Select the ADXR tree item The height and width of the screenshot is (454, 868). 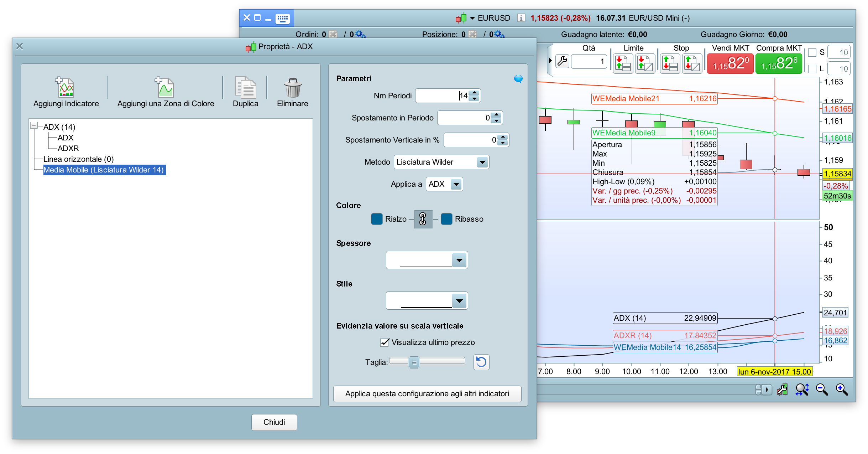click(x=68, y=149)
